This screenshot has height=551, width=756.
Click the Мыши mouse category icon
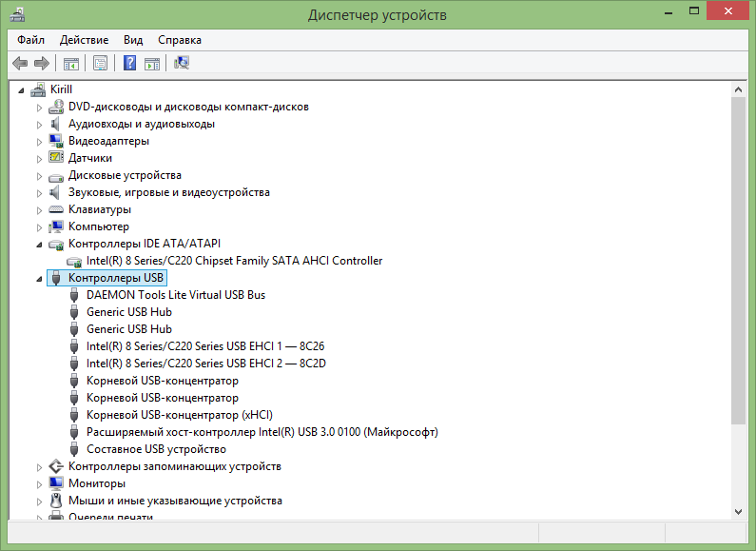click(x=56, y=501)
